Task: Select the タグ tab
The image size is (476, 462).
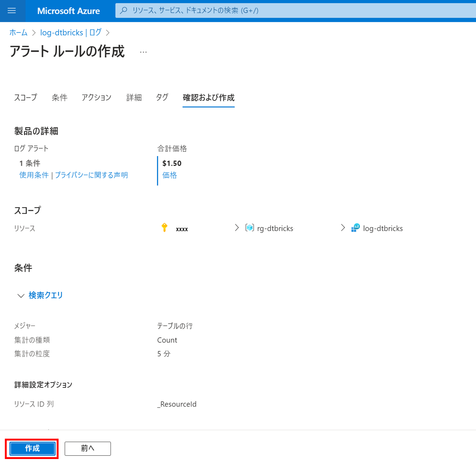Action: [162, 97]
